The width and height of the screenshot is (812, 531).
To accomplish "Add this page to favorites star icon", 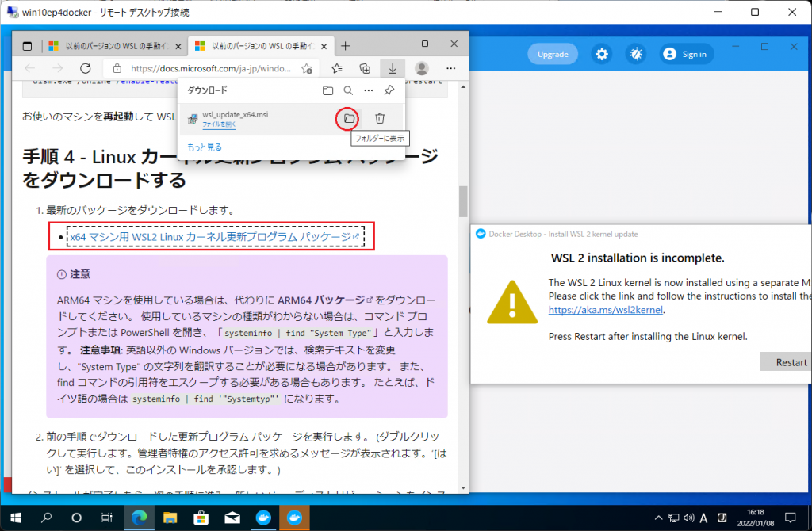I will [x=307, y=68].
